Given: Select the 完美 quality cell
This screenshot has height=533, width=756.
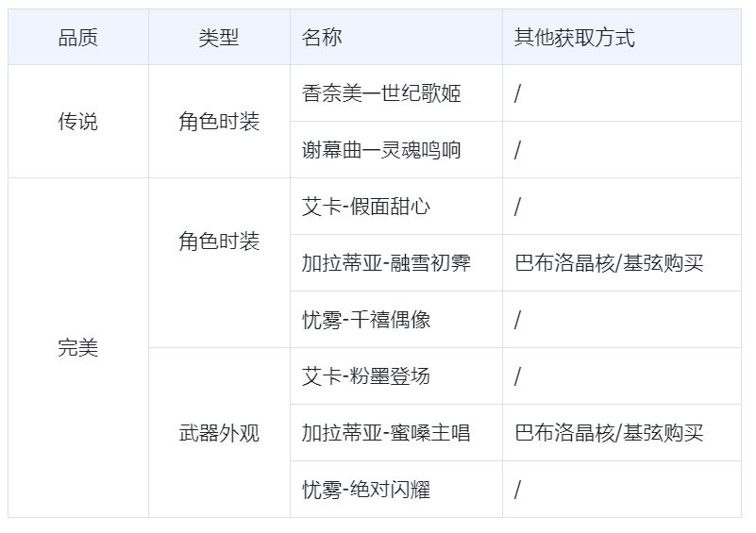Looking at the screenshot, I should point(77,348).
